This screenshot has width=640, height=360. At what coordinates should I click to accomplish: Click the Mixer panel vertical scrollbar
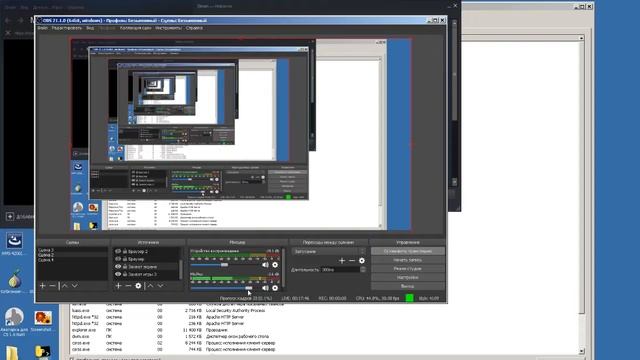click(x=283, y=269)
